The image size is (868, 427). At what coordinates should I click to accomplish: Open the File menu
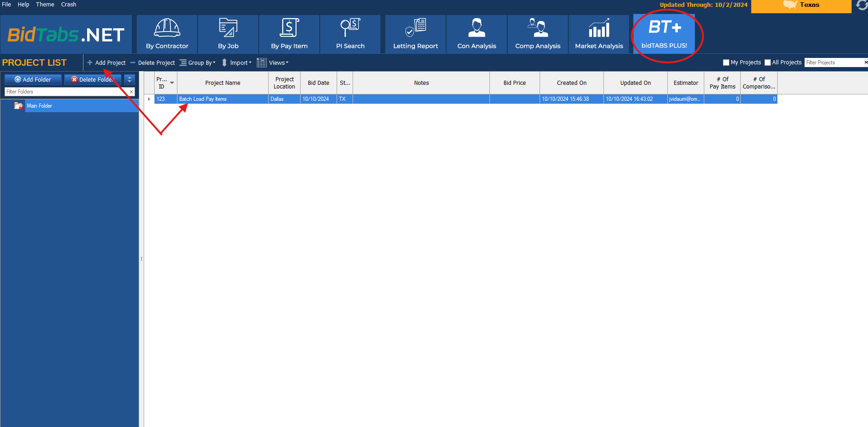coord(6,5)
